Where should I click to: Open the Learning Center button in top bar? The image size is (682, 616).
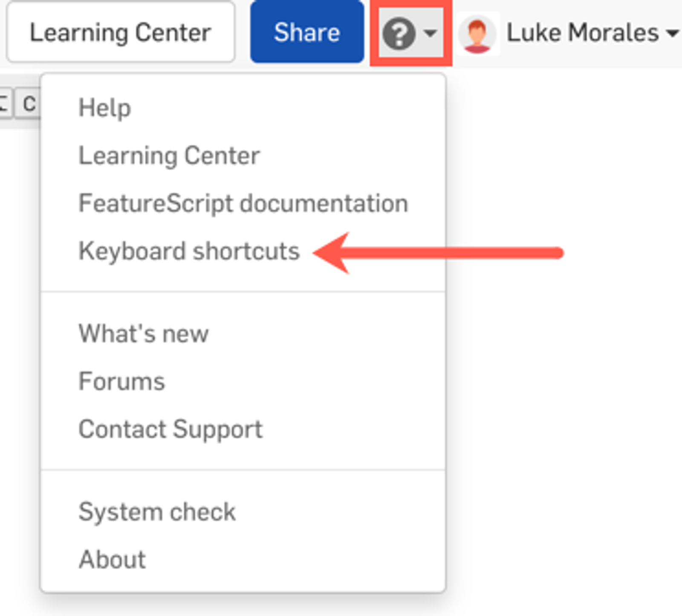(x=121, y=33)
